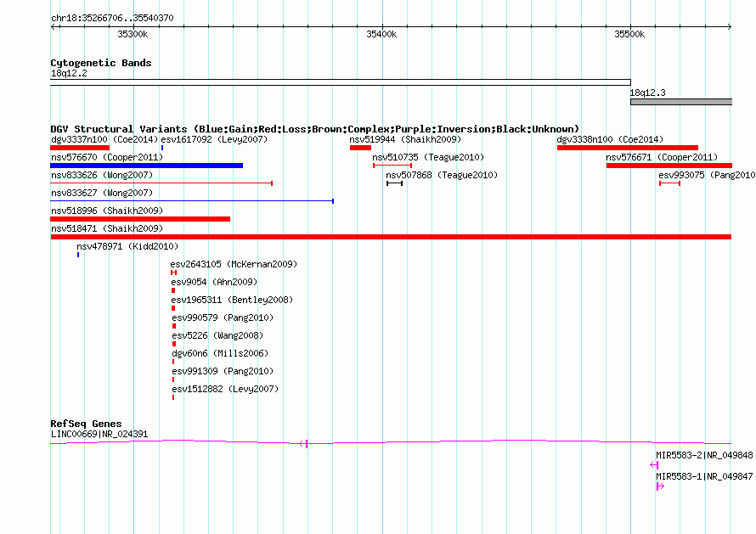This screenshot has width=756, height=534.
Task: Open the esv1512882 (Levy2007) label
Action: [x=225, y=389]
